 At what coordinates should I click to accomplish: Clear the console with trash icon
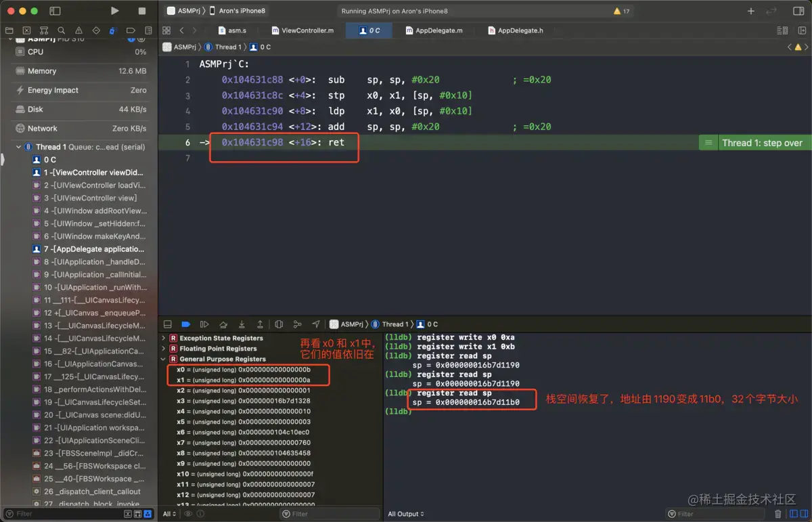(x=778, y=514)
